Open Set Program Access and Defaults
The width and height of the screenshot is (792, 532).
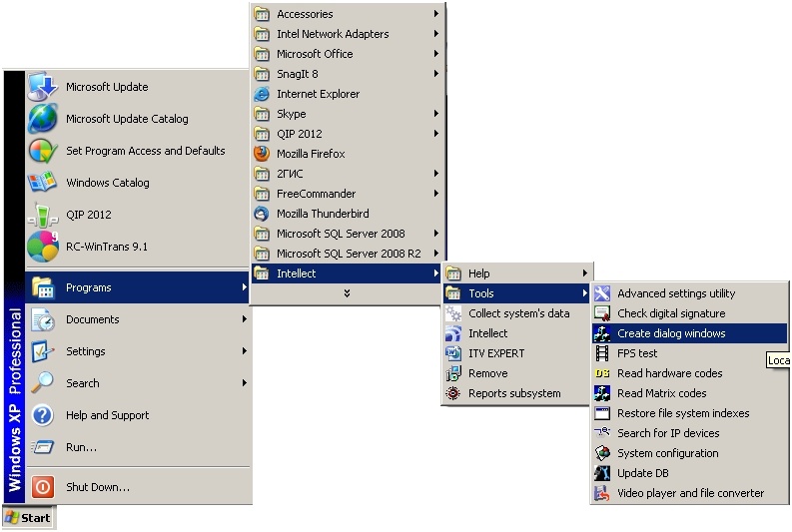[137, 151]
